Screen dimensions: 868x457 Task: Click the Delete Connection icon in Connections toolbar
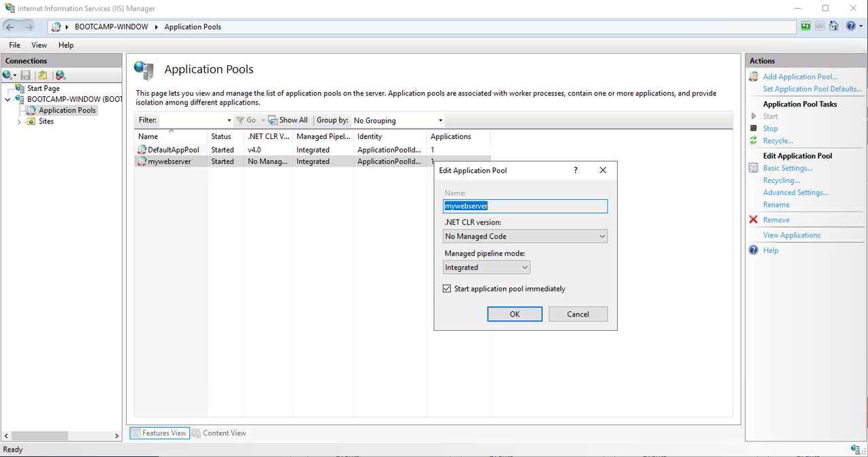[x=60, y=75]
